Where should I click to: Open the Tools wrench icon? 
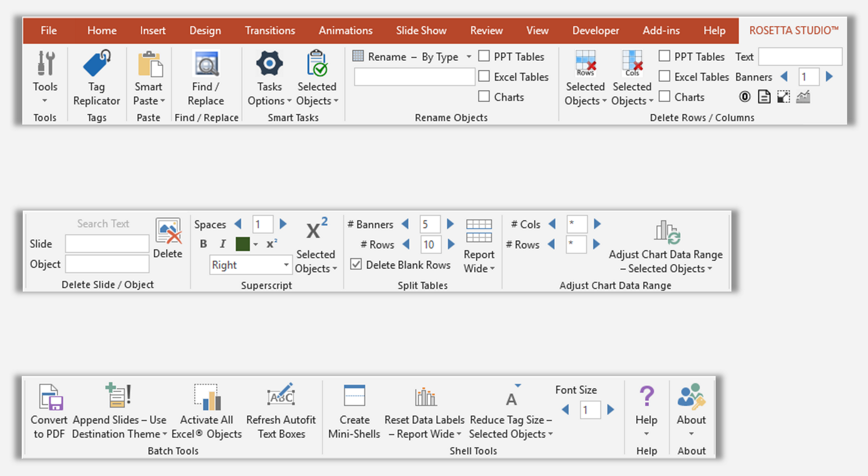pyautogui.click(x=45, y=63)
